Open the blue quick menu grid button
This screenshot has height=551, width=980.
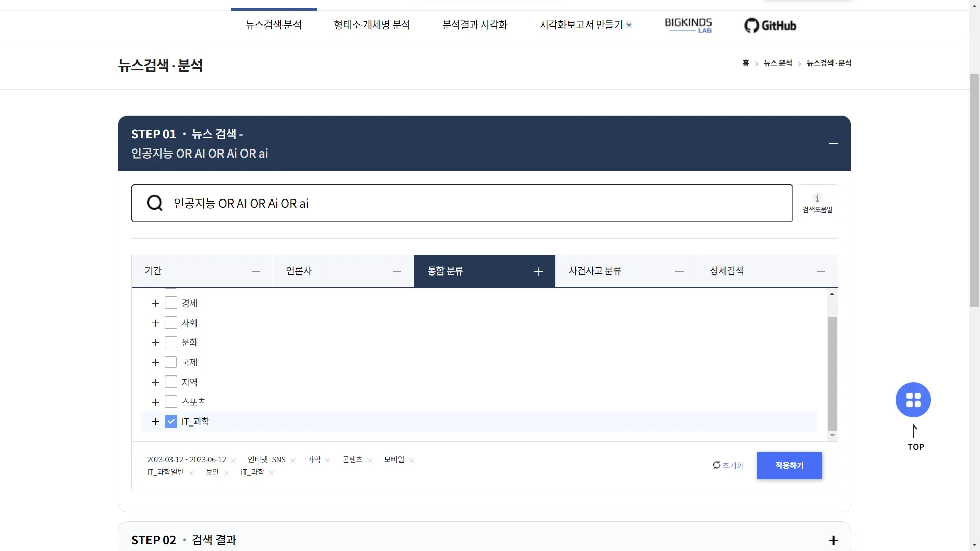coord(913,399)
